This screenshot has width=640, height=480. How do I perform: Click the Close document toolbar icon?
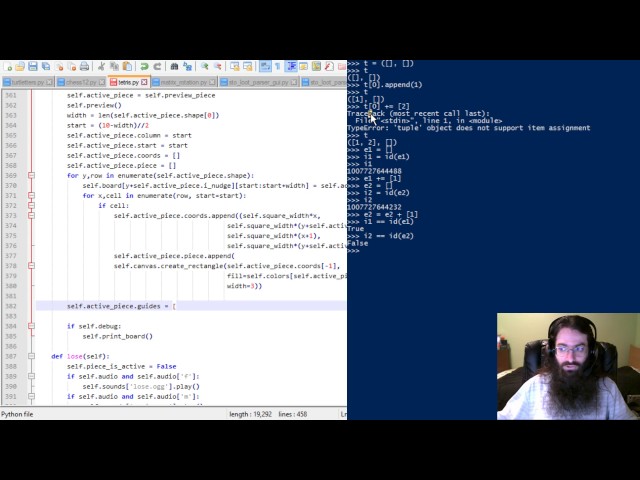(60, 67)
